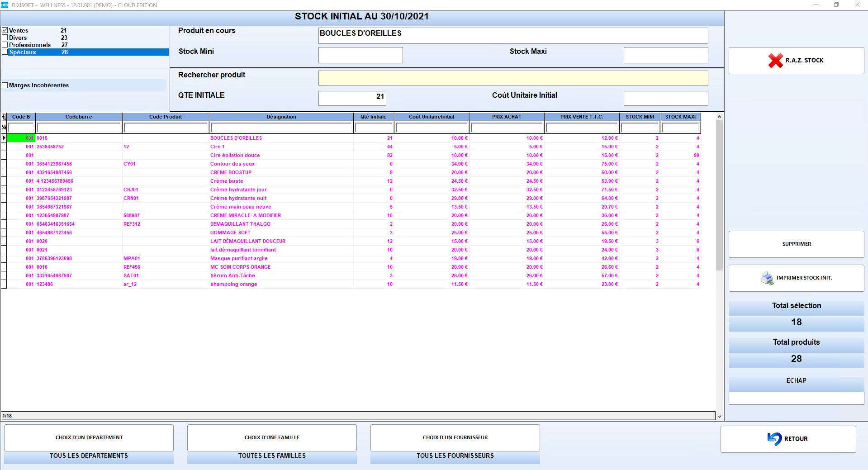The image size is (868, 470).
Task: Click the yellow Rechercher produit field
Action: [x=513, y=78]
